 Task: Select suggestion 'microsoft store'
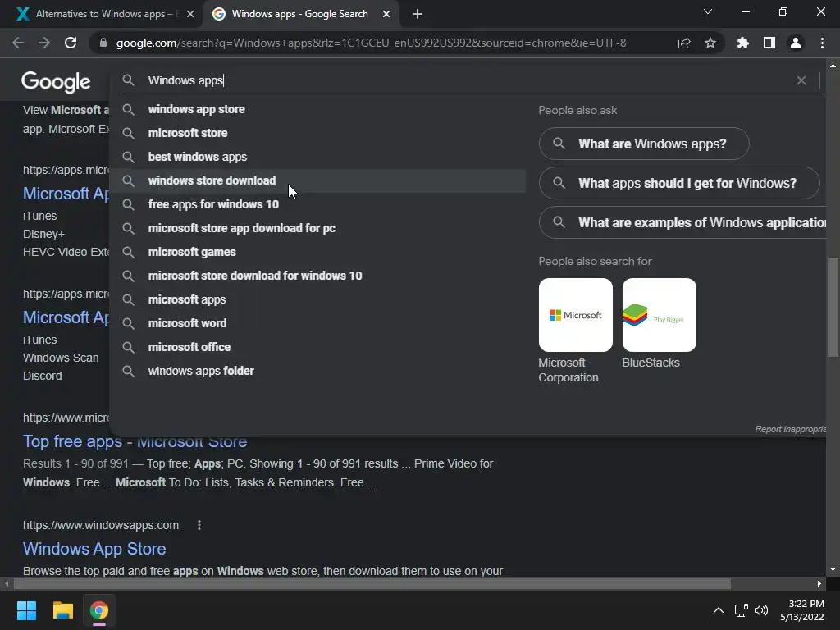coord(317,133)
